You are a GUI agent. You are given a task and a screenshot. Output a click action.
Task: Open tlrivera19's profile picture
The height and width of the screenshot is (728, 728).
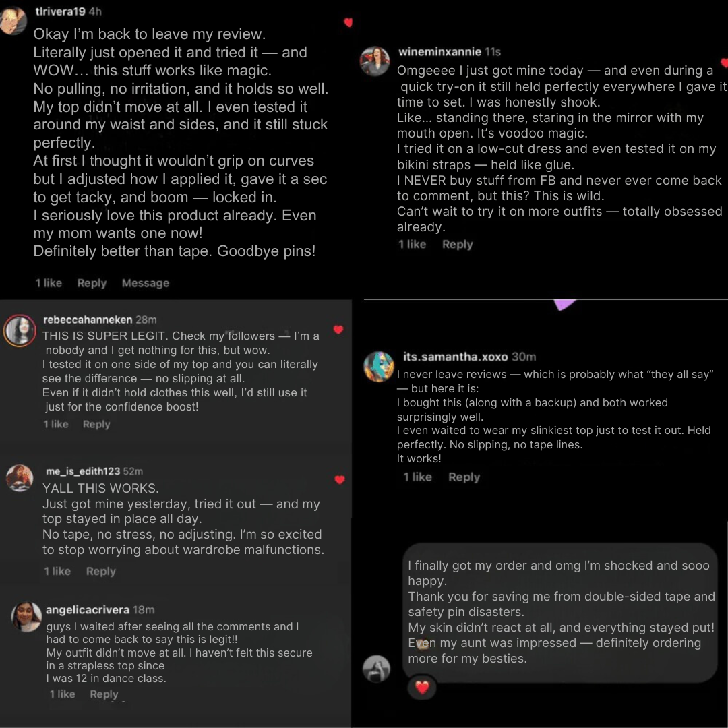tap(12, 20)
